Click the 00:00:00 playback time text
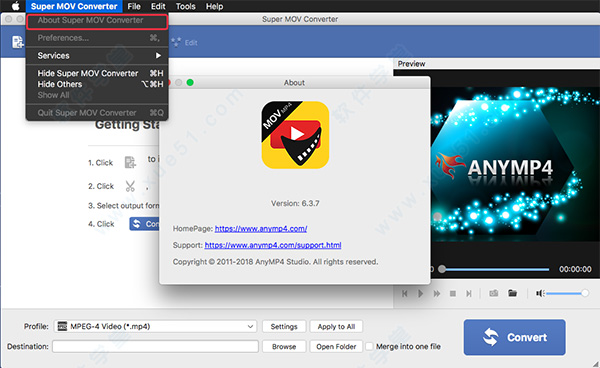This screenshot has width=600, height=368. [x=575, y=269]
